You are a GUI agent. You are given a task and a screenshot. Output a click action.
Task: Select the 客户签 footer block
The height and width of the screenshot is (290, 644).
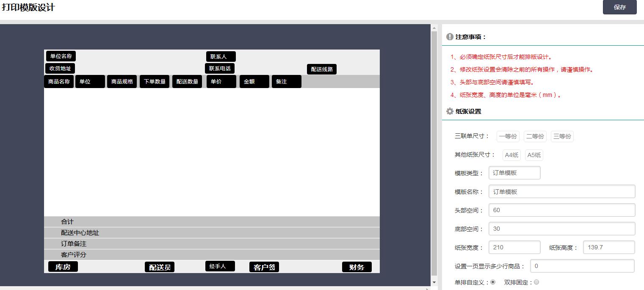264,267
